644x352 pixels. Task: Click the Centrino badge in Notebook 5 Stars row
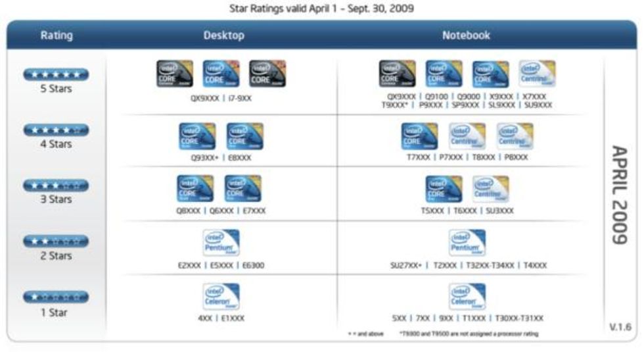[x=537, y=74]
